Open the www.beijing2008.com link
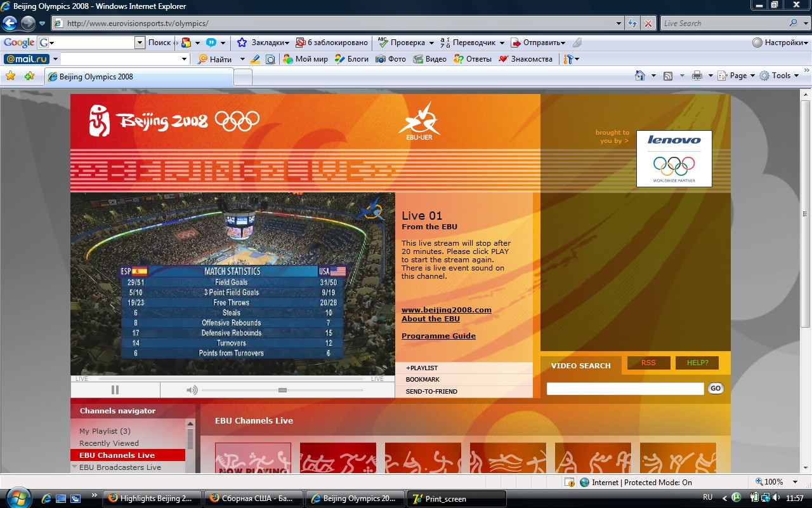 coord(447,310)
